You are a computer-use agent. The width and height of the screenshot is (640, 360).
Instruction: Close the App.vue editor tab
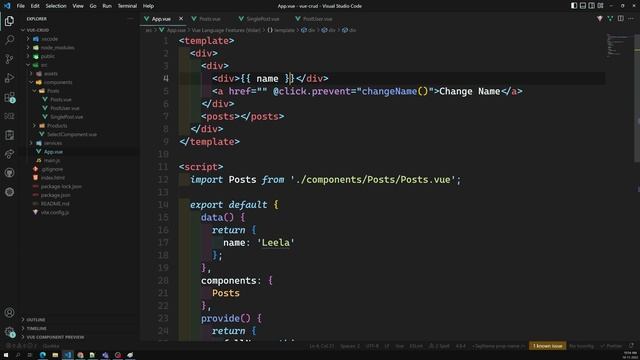pos(181,19)
